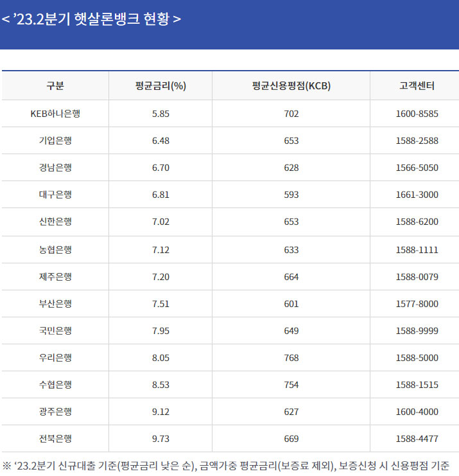Select the 광주은행 row name
The height and width of the screenshot is (476, 459).
[x=55, y=412]
